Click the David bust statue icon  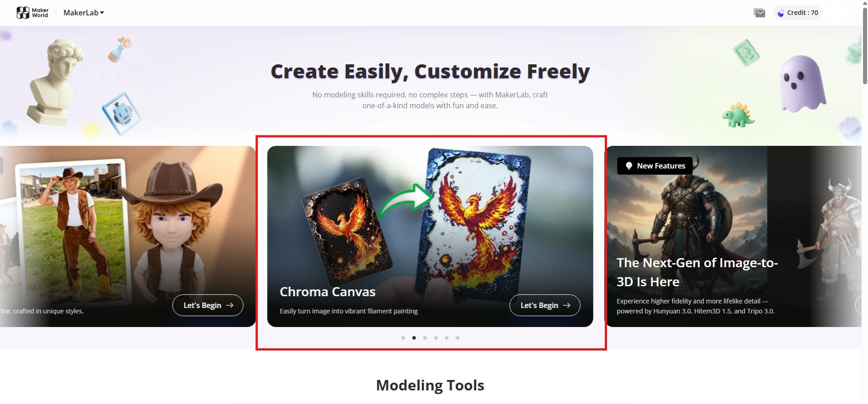55,82
